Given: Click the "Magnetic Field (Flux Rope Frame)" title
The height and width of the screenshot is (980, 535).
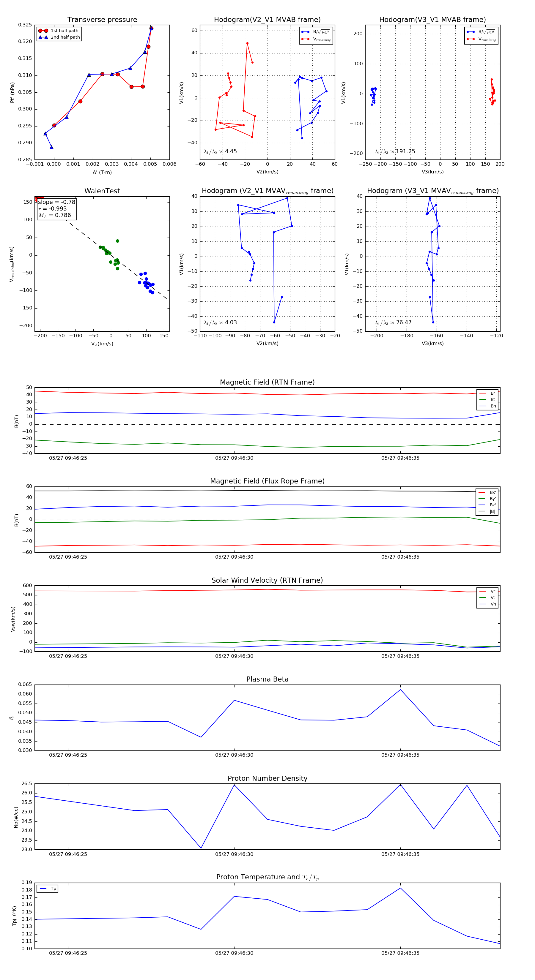Looking at the screenshot, I should coord(267,481).
